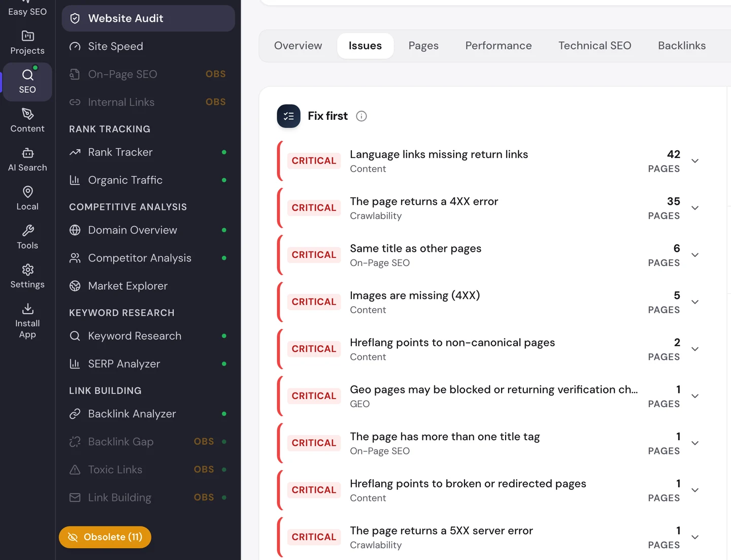
Task: Click the Toxic Links warning icon
Action: coord(75,470)
